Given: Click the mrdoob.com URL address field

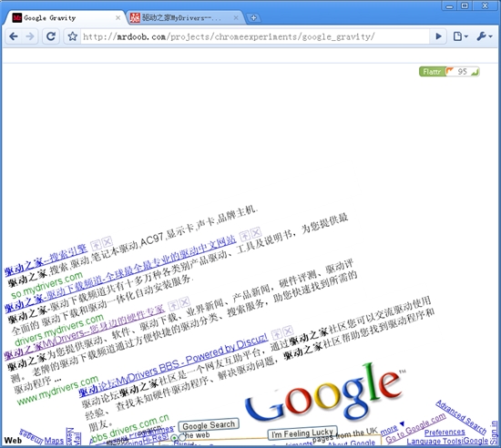Looking at the screenshot, I should 254,36.
